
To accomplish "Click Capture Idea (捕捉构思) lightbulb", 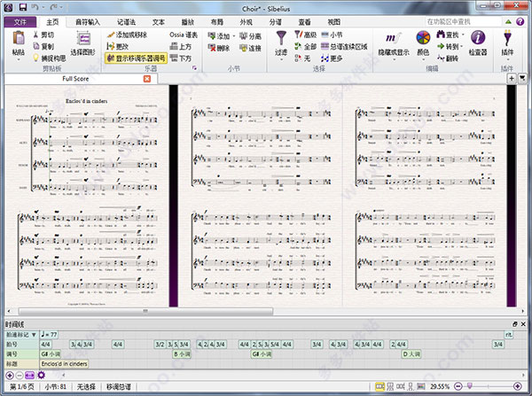I will [x=36, y=58].
